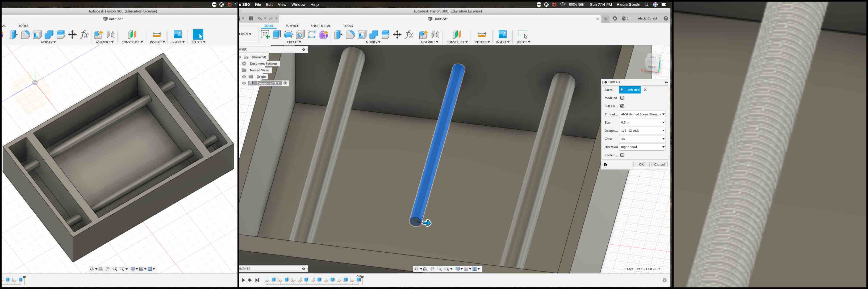Click the purple Create Form icon
This screenshot has width=868, height=289.
click(323, 34)
